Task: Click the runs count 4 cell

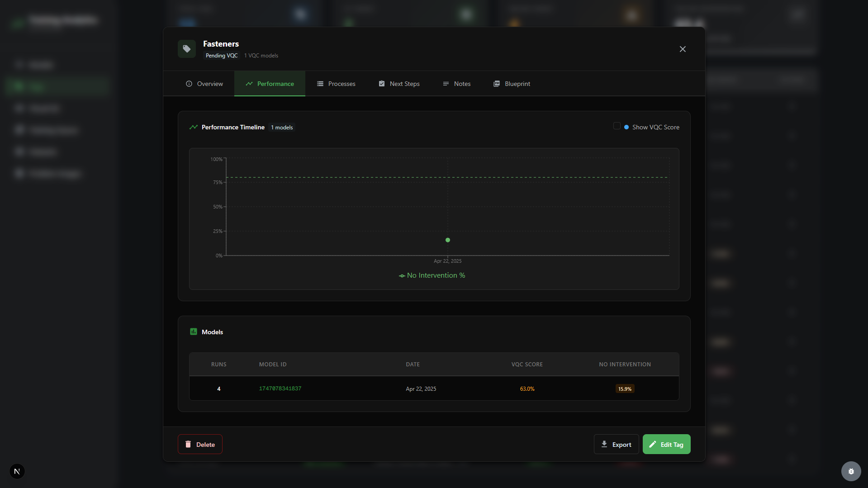Action: (x=219, y=389)
